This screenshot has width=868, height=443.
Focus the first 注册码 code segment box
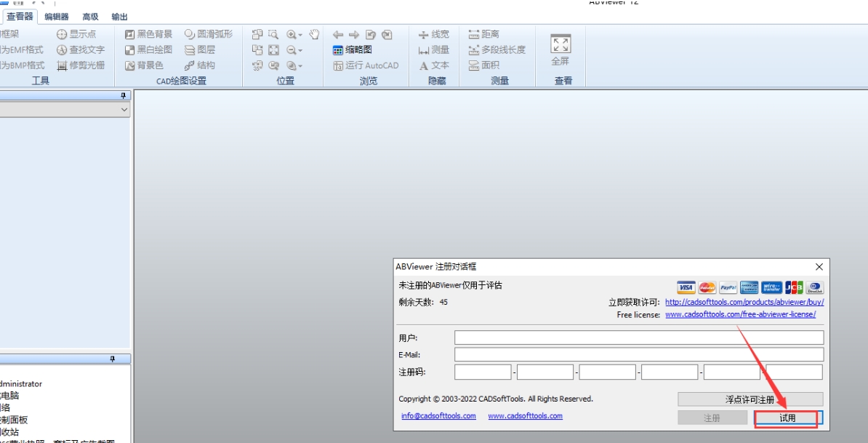point(483,372)
